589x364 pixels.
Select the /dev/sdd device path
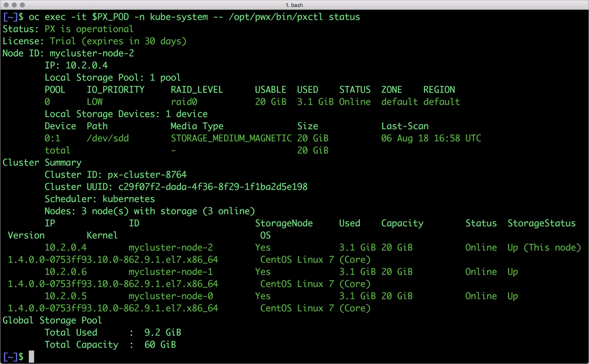point(107,138)
